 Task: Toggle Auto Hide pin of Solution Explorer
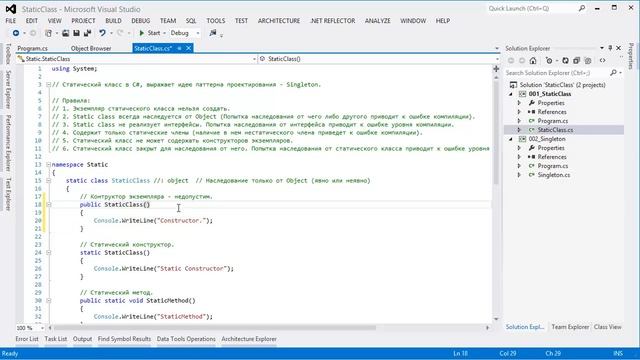(x=610, y=48)
